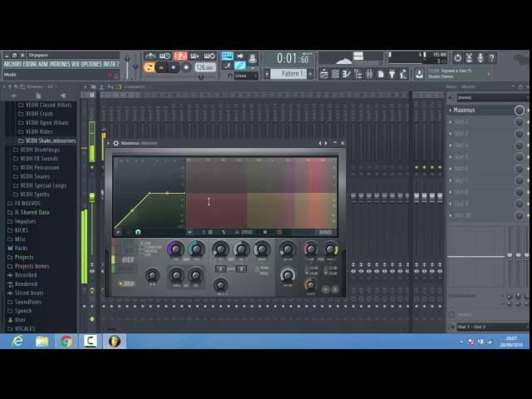
Task: Click the 126.000 tempo field
Action: click(205, 67)
